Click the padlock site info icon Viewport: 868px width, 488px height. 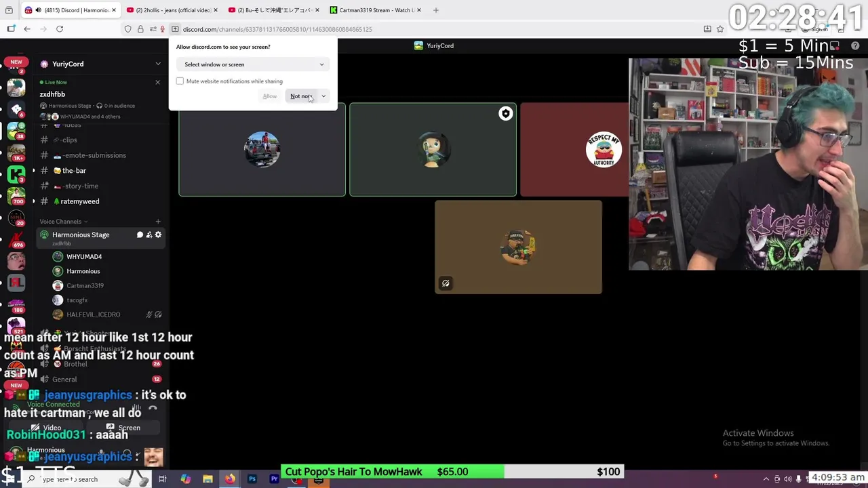140,29
